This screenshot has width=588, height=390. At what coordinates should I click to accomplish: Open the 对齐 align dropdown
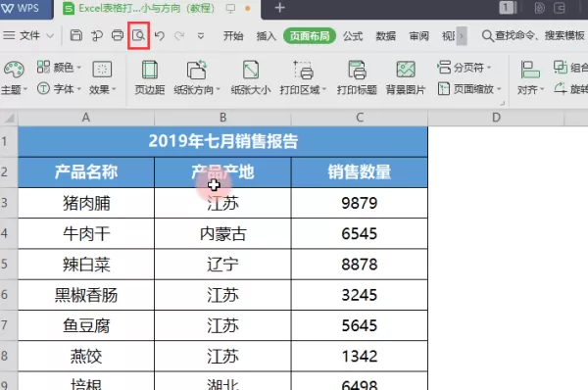coord(530,77)
